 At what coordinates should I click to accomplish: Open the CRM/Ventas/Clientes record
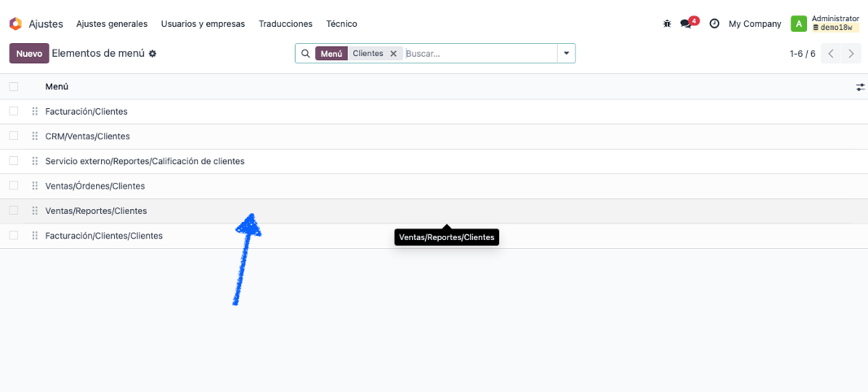[x=87, y=136]
